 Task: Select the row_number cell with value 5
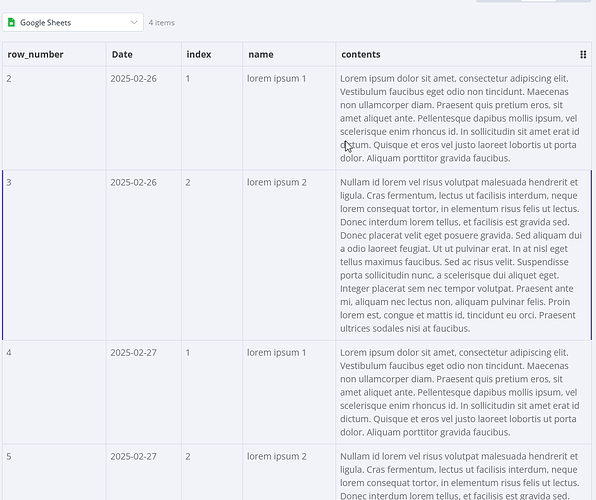tap(54, 472)
